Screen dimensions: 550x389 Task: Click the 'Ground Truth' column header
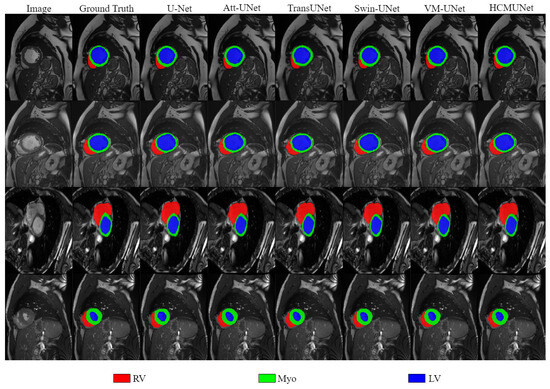point(106,8)
